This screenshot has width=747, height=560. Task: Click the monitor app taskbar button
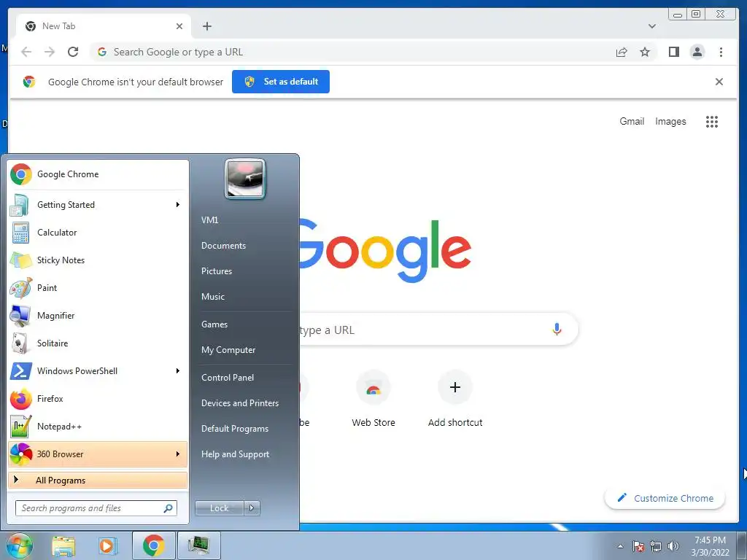(x=198, y=545)
